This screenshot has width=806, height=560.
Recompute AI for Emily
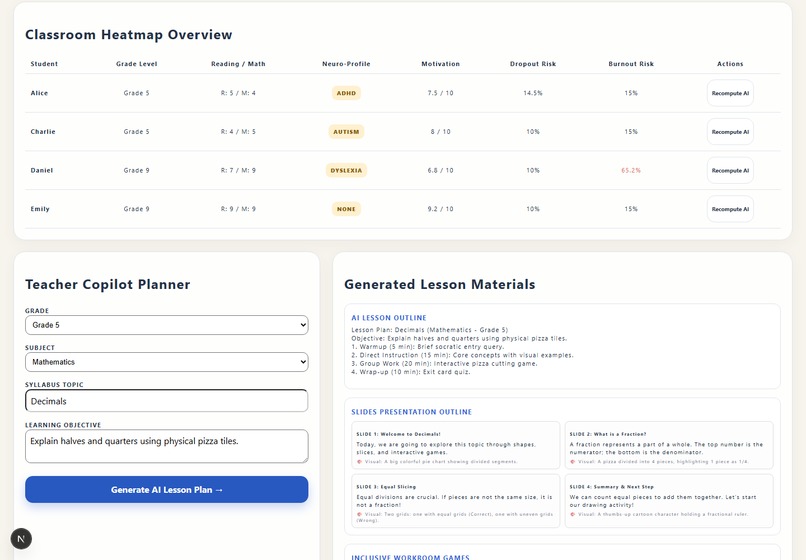point(730,209)
